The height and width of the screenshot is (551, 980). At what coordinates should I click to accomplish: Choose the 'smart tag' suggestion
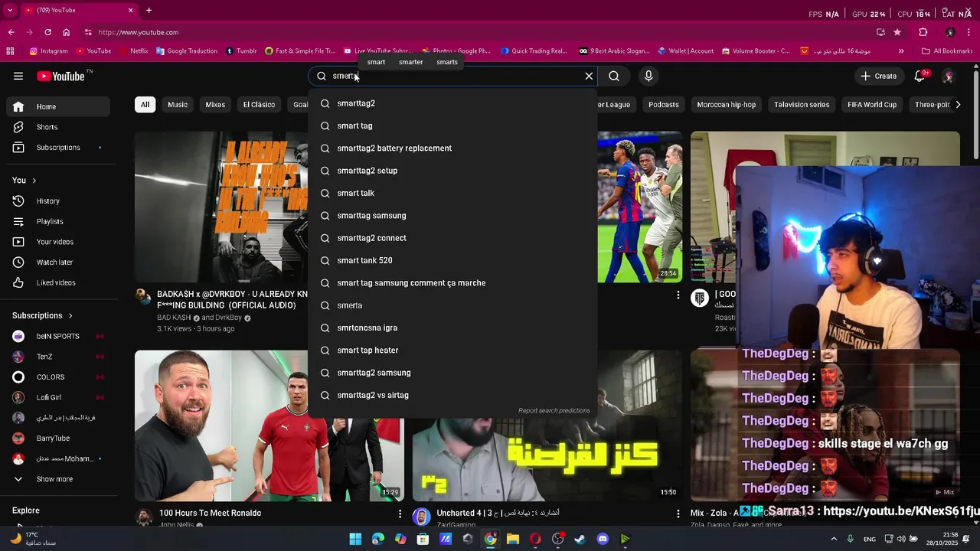coord(452,126)
